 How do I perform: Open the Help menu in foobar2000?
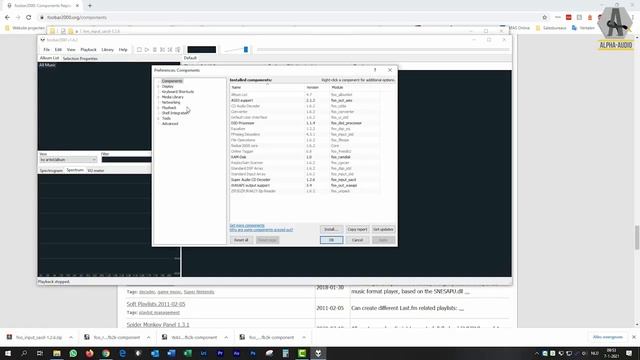coord(123,50)
